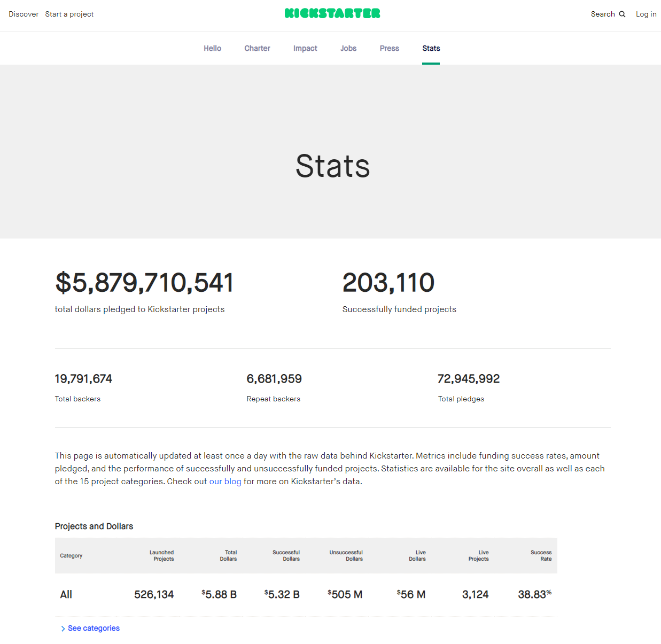The width and height of the screenshot is (661, 644).
Task: Click the Search text in the header
Action: click(x=603, y=14)
